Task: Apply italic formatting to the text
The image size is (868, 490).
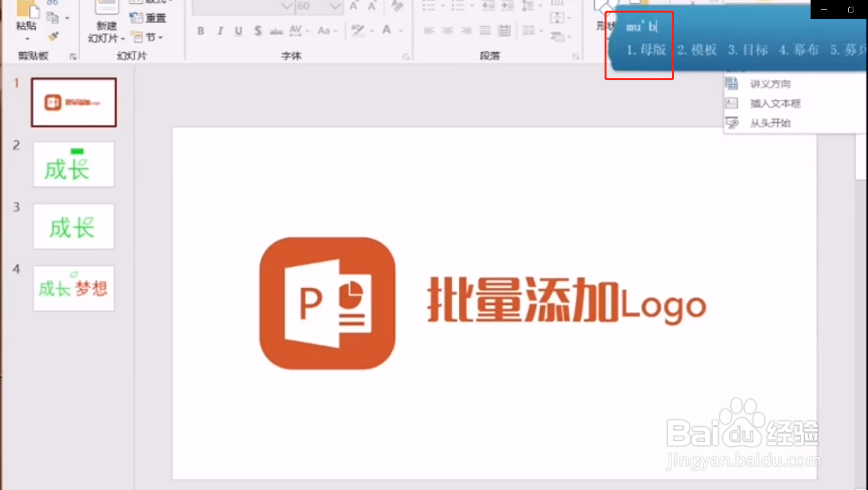Action: 220,31
